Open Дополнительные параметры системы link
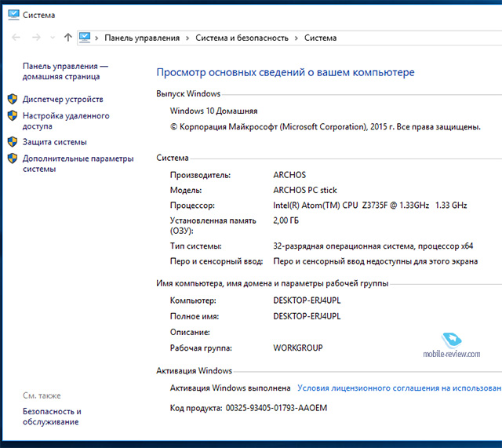502x448 pixels. click(x=78, y=164)
